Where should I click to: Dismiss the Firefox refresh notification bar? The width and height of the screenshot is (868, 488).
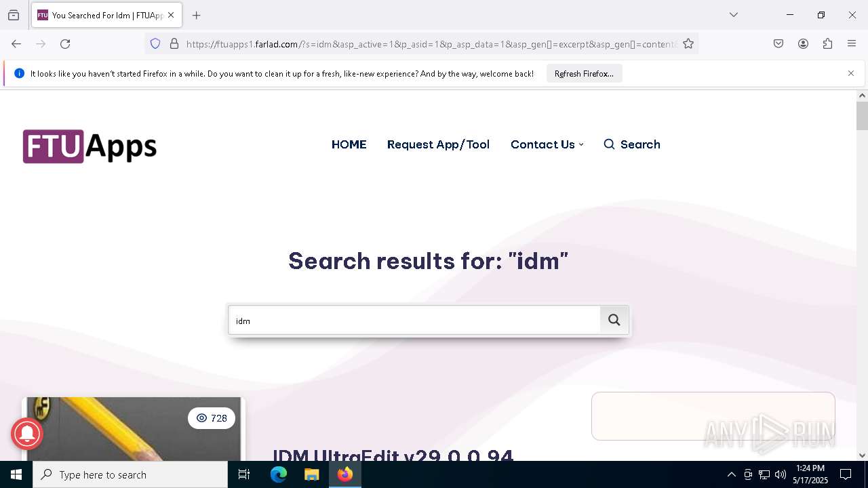pyautogui.click(x=851, y=73)
